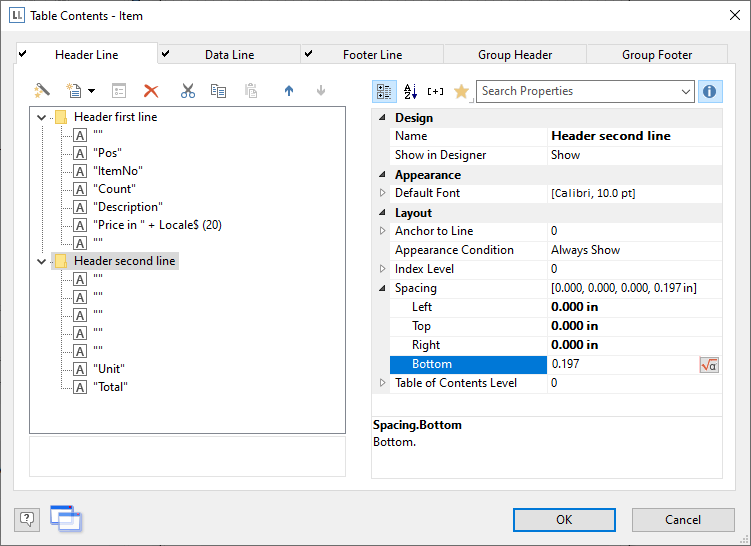
Task: Click the red X delete icon
Action: (x=151, y=91)
